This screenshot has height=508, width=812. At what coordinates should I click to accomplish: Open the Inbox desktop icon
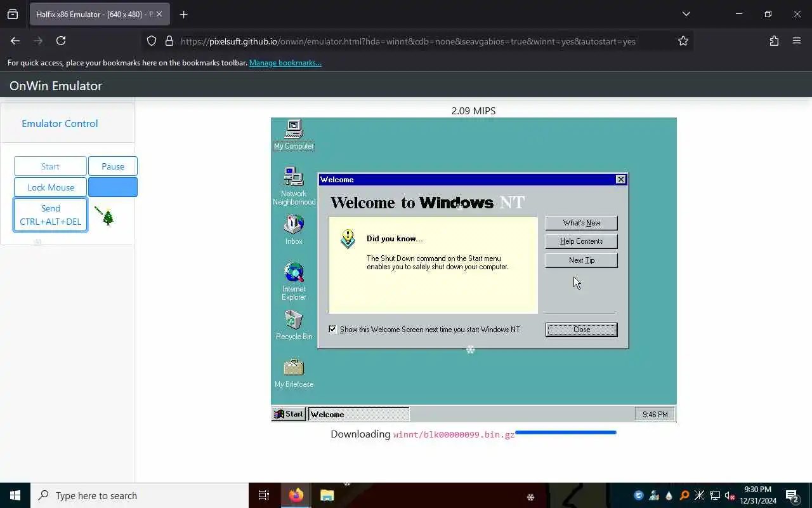pos(294,229)
